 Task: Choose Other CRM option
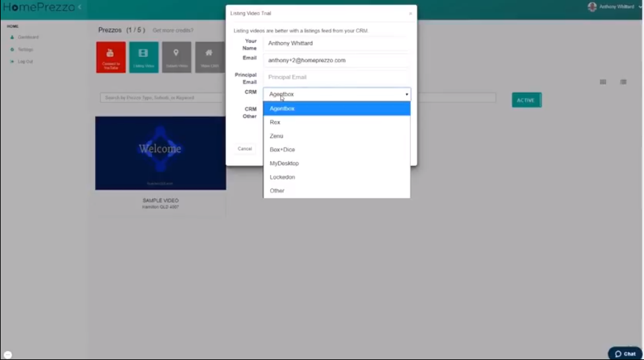[x=337, y=191]
